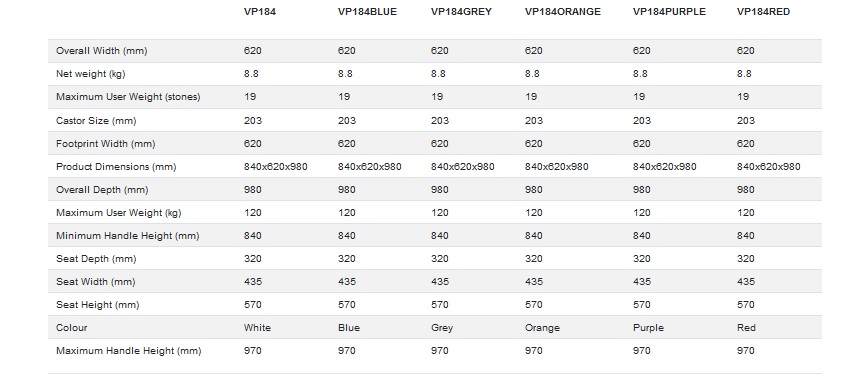This screenshot has width=844, height=382.
Task: Select the VP184 column header
Action: (x=259, y=12)
